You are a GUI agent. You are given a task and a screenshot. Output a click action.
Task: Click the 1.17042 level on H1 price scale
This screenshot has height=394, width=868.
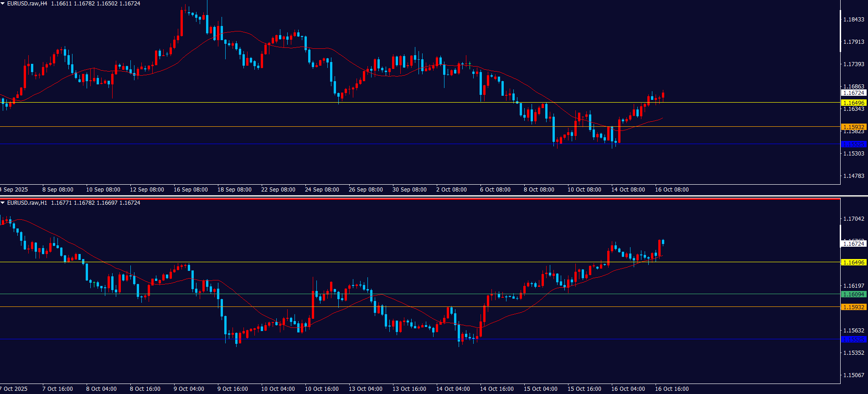pyautogui.click(x=853, y=219)
